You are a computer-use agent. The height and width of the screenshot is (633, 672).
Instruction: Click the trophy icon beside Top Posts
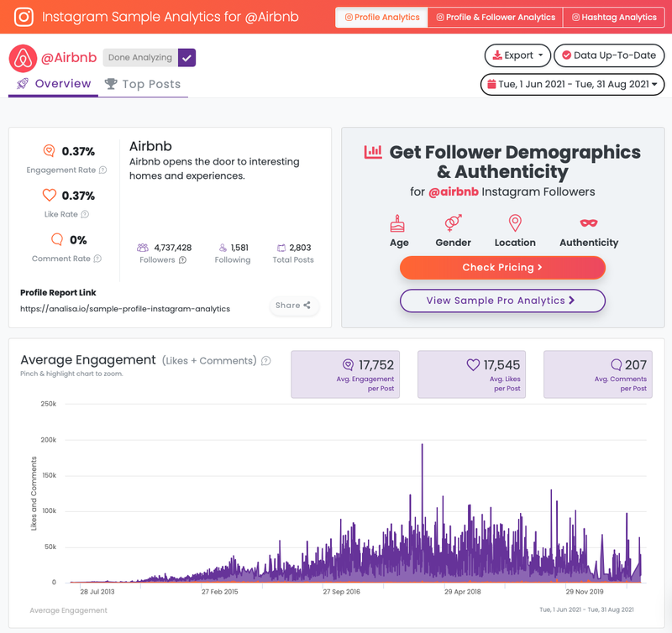coord(111,83)
